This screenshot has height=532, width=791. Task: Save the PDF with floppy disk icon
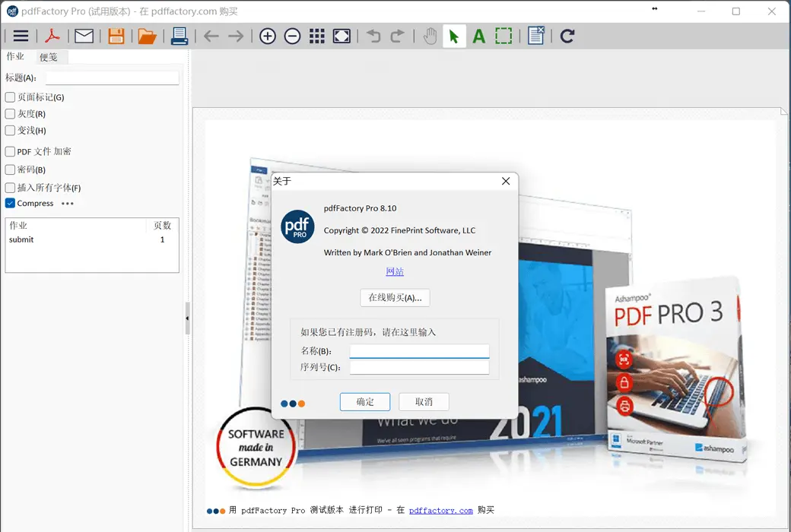pos(116,36)
